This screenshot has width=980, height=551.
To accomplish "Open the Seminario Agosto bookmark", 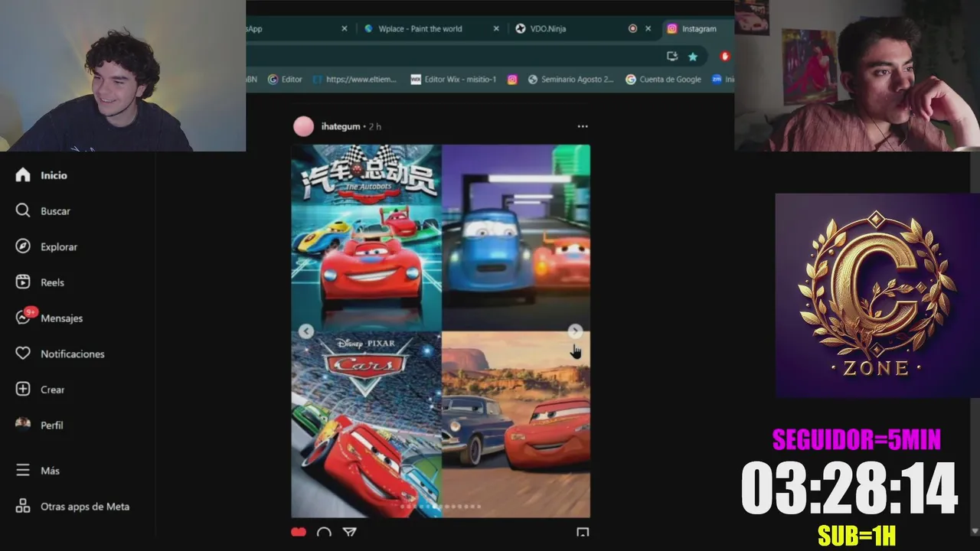I will [x=570, y=79].
